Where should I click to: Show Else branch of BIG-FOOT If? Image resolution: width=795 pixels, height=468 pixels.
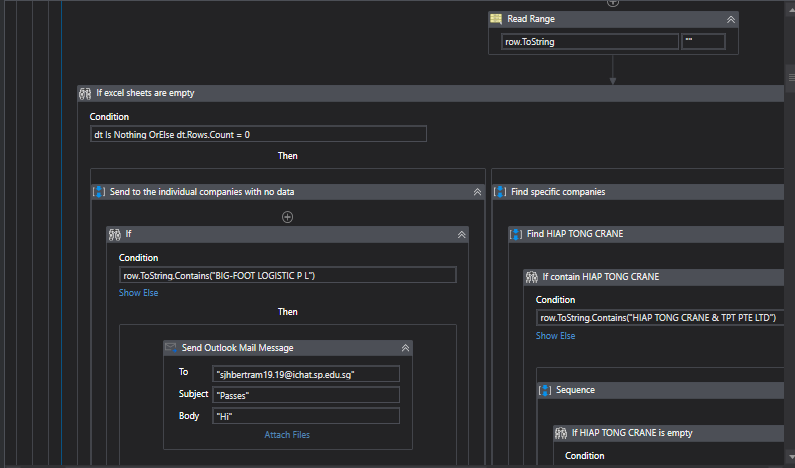138,293
